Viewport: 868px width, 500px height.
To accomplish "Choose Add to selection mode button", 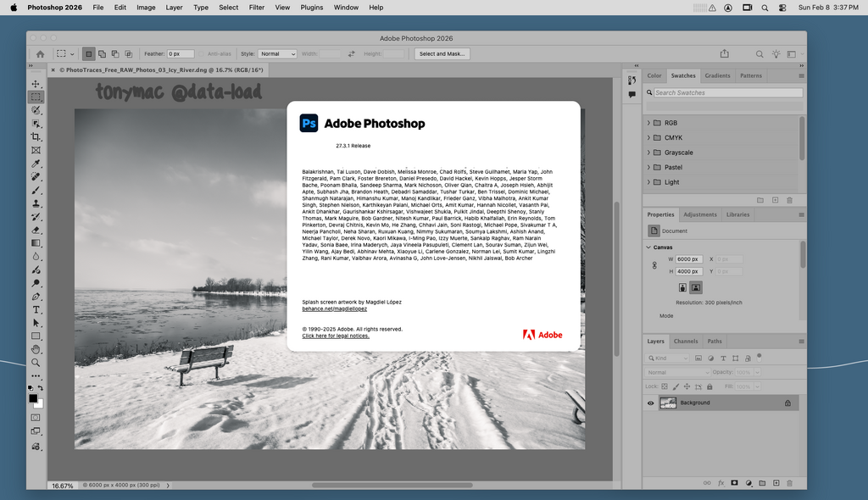I will click(x=103, y=54).
